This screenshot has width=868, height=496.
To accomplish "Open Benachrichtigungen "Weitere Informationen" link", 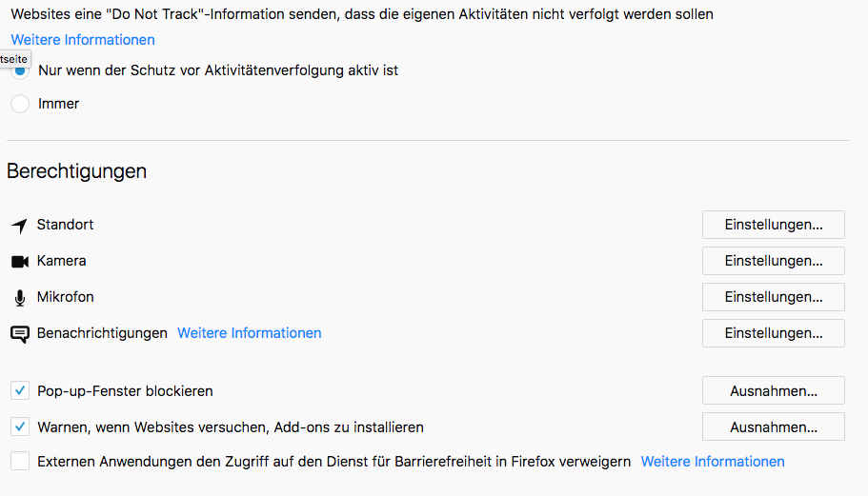I will pos(250,333).
